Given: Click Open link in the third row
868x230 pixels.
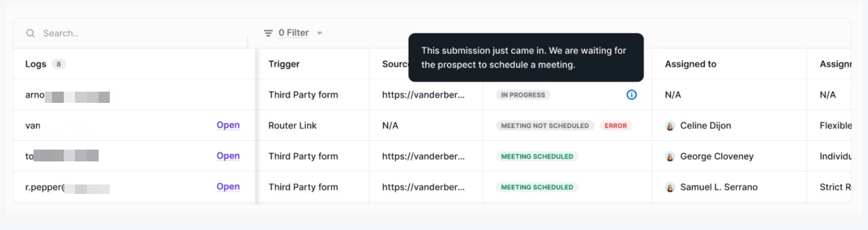Looking at the screenshot, I should pyautogui.click(x=228, y=156).
